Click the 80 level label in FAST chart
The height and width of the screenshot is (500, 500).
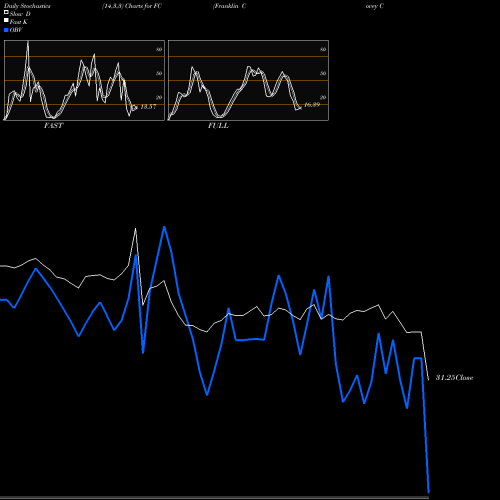[159, 49]
